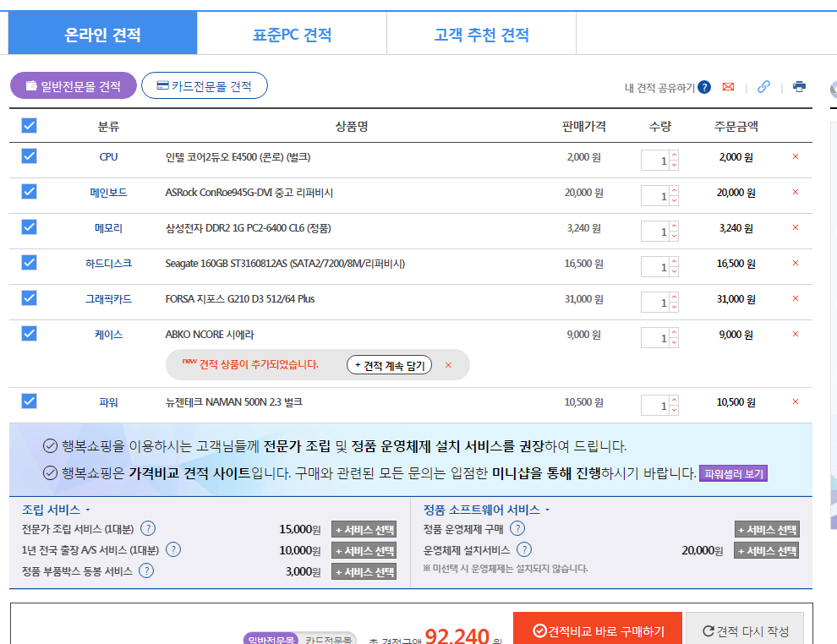Open help icon for 전문가 조립 서비스
The image size is (837, 644).
[x=148, y=529]
